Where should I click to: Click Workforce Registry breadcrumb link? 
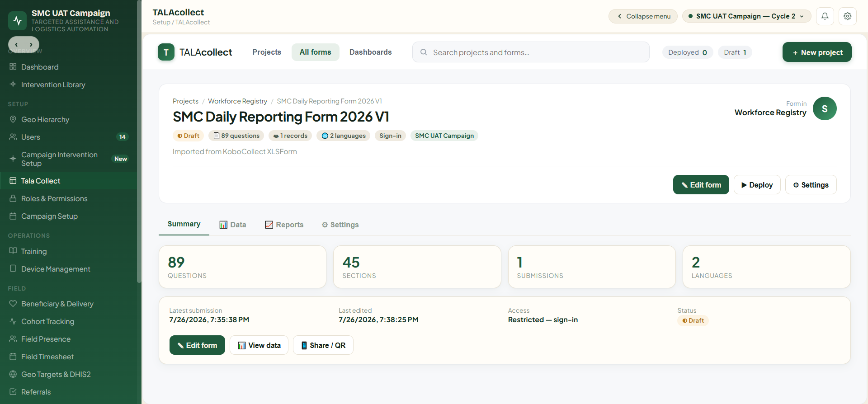(237, 101)
